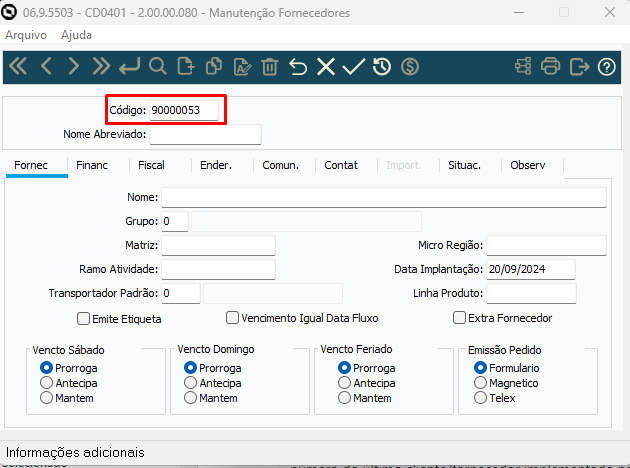Click the Grupo number field
This screenshot has height=468, width=630.
point(175,221)
